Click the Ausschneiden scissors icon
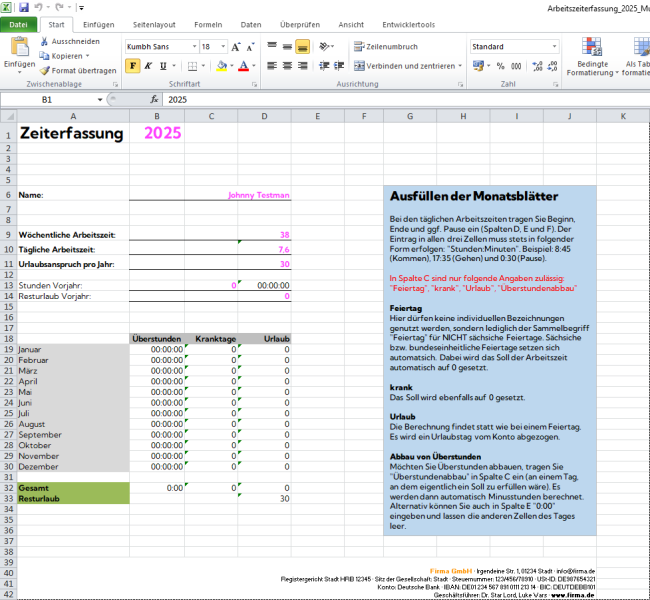Image resolution: width=650 pixels, height=600 pixels. [44, 41]
